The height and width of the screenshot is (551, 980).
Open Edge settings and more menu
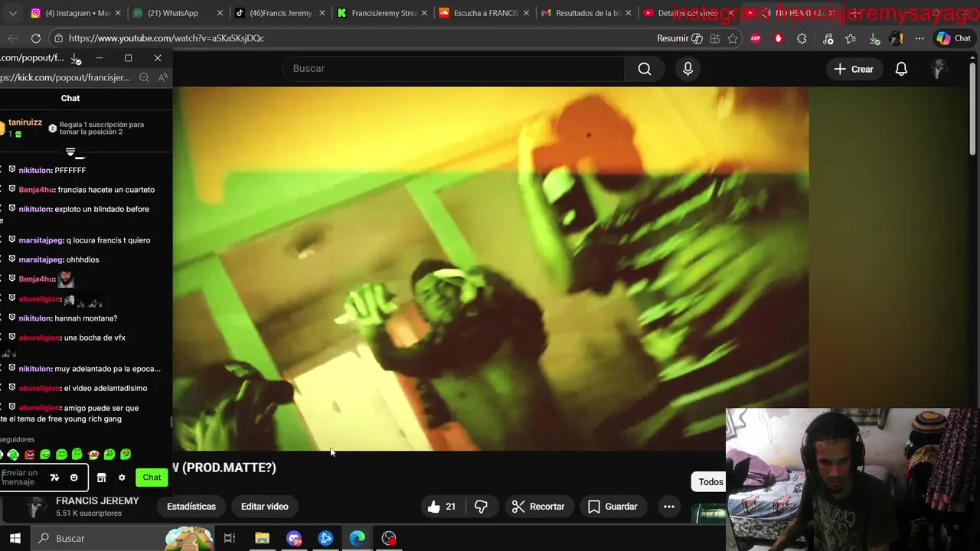[919, 38]
